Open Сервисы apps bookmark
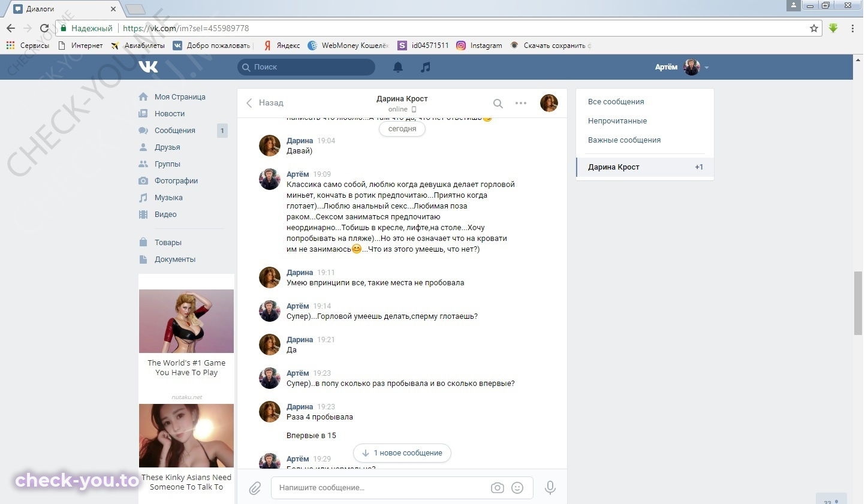 pos(28,45)
